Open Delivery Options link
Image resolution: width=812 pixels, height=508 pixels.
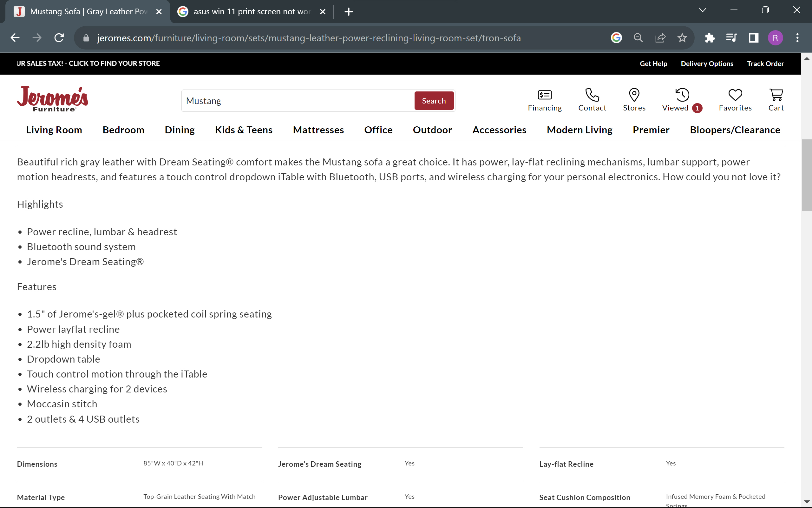[707, 63]
